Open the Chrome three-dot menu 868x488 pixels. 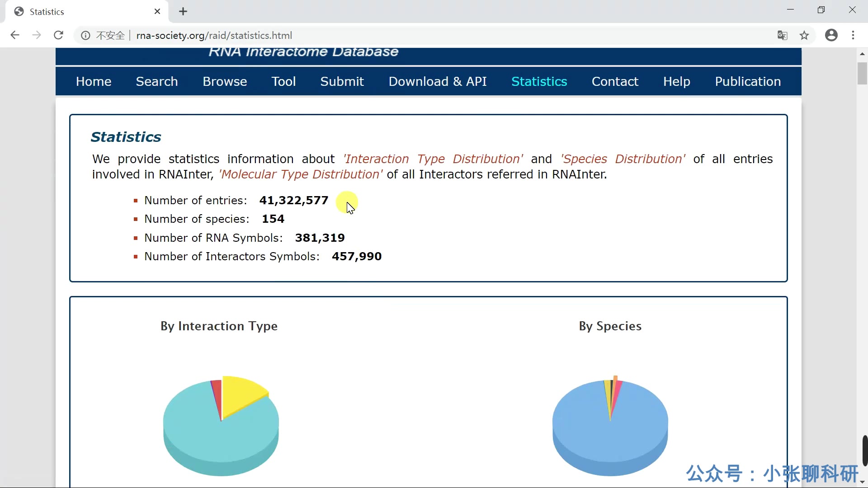click(x=853, y=35)
